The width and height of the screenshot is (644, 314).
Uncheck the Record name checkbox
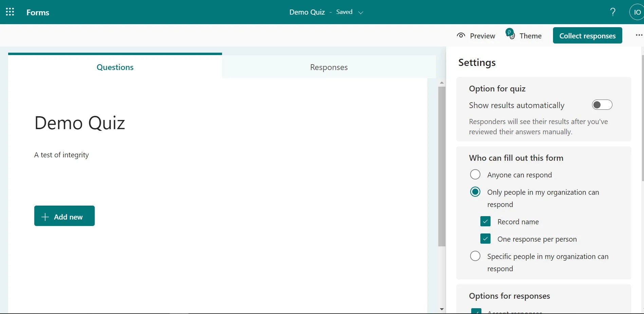pos(485,221)
